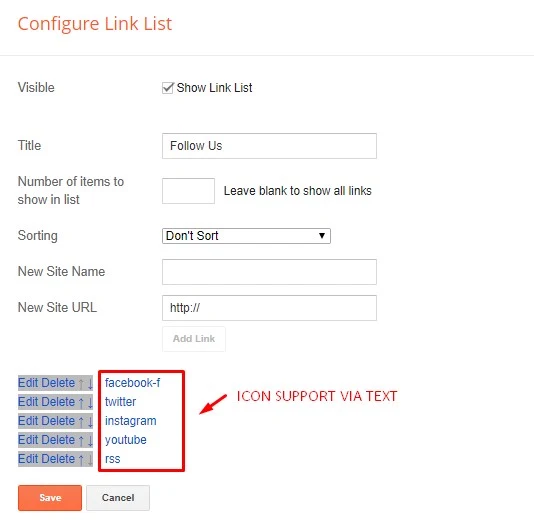Move the twitter link down with arrow
Image resolution: width=534 pixels, height=523 pixels.
tap(90, 402)
